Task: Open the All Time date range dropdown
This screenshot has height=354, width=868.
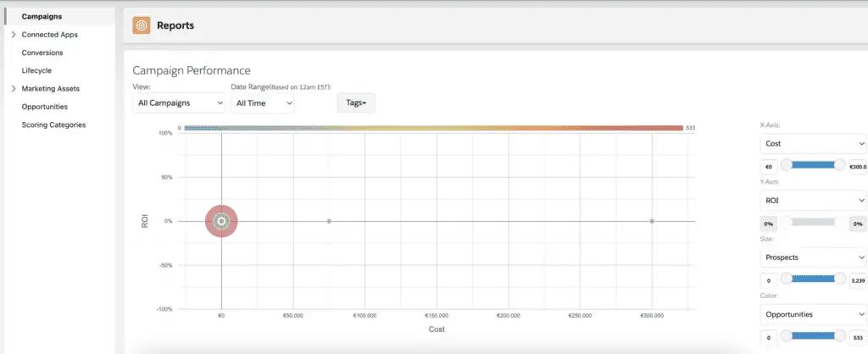Action: (263, 102)
